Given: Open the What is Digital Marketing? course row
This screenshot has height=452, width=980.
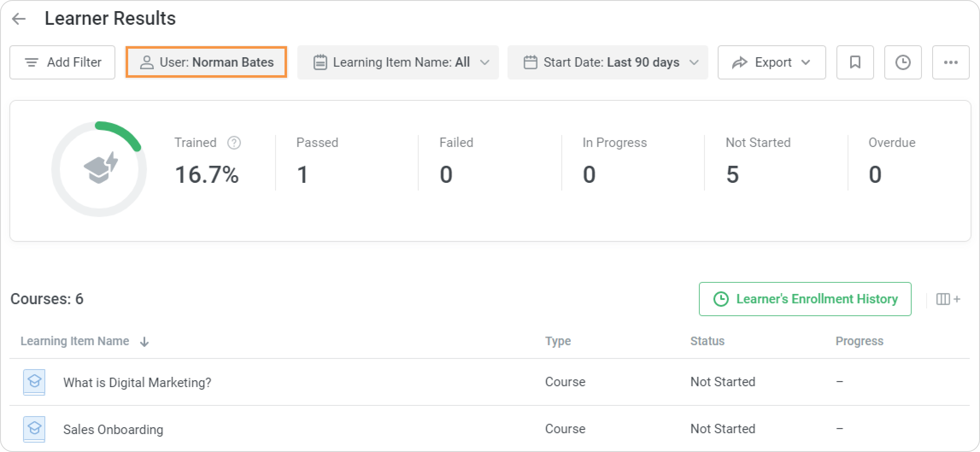Looking at the screenshot, I should (137, 382).
